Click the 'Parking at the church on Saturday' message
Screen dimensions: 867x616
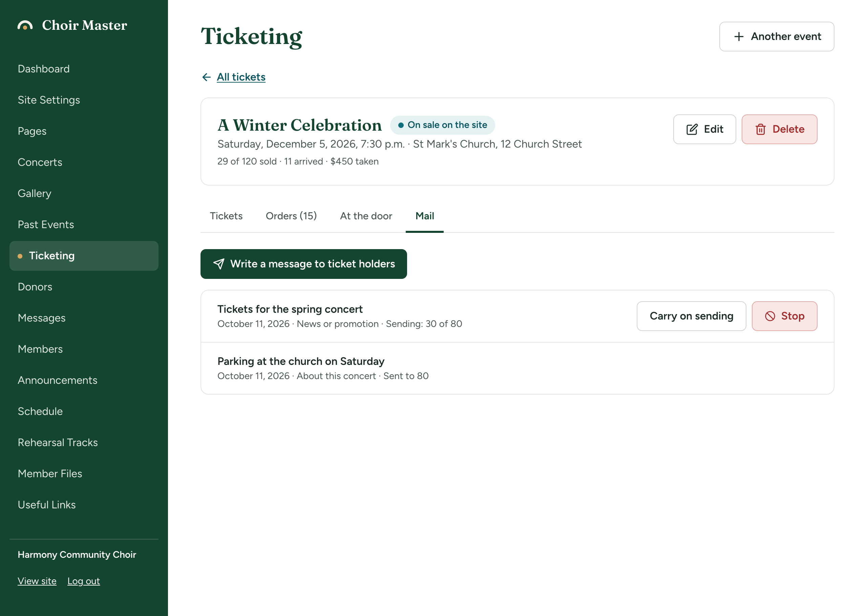click(300, 361)
